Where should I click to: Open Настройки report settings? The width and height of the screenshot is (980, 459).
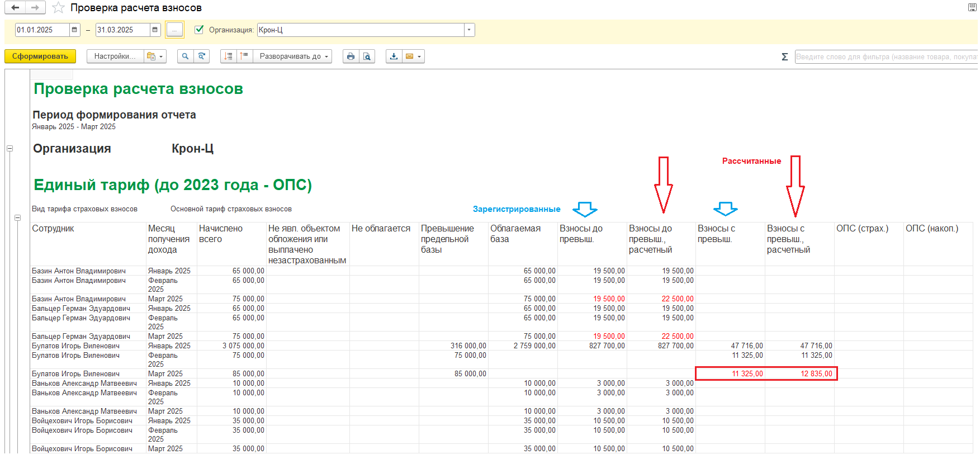click(x=114, y=56)
